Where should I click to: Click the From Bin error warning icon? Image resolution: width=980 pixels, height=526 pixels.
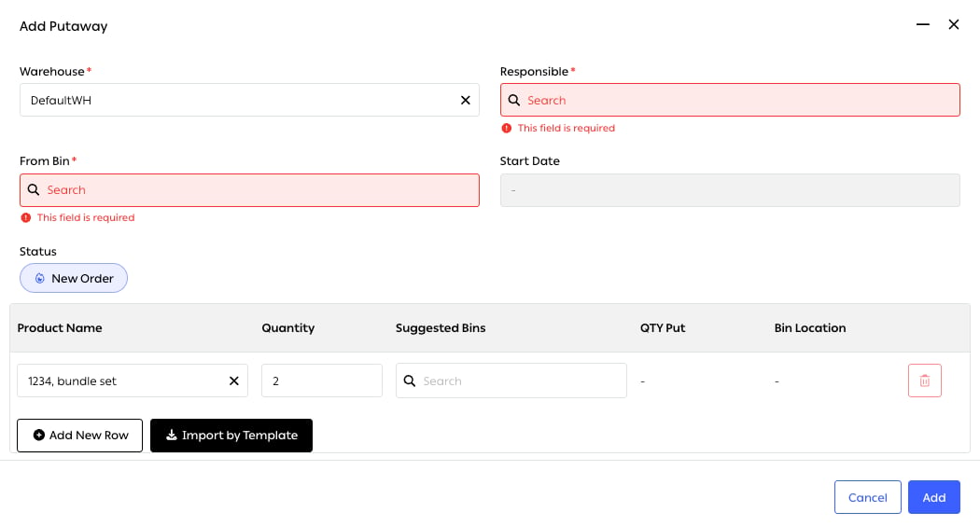25,217
